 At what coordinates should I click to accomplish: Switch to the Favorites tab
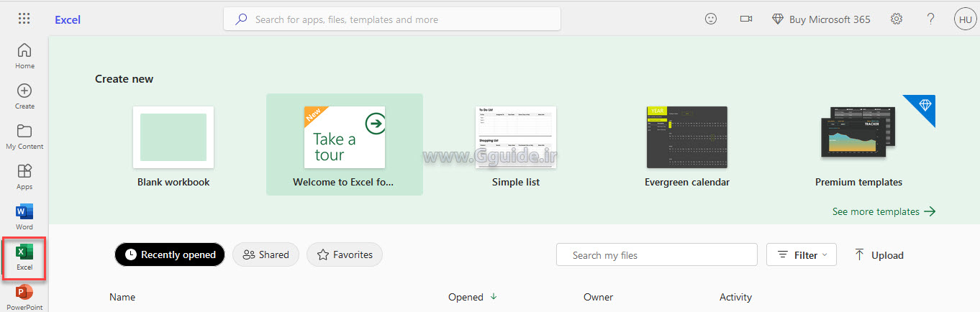click(x=345, y=254)
